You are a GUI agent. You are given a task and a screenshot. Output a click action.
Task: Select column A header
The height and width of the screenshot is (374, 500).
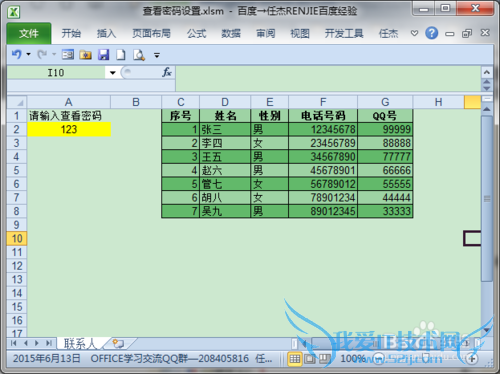(x=69, y=102)
